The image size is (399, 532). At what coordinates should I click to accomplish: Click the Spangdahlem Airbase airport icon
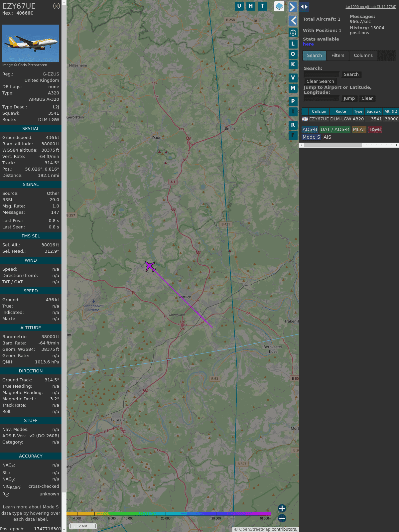coord(93,301)
